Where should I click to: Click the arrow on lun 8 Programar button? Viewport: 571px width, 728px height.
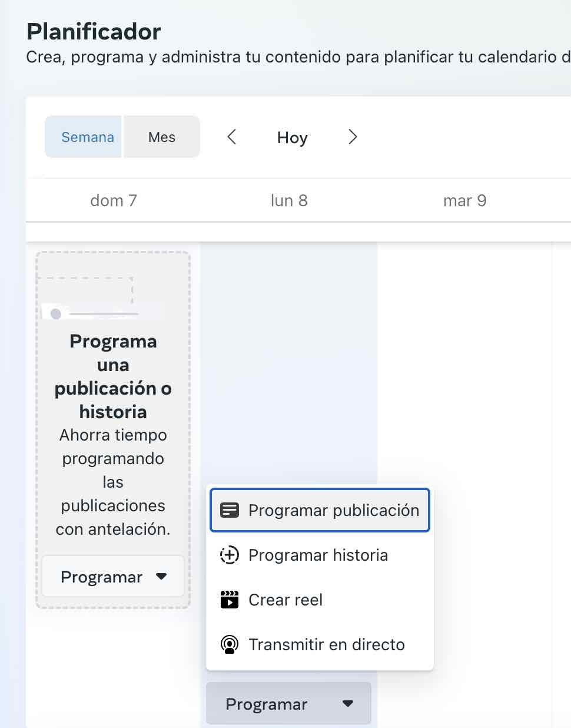tap(348, 704)
